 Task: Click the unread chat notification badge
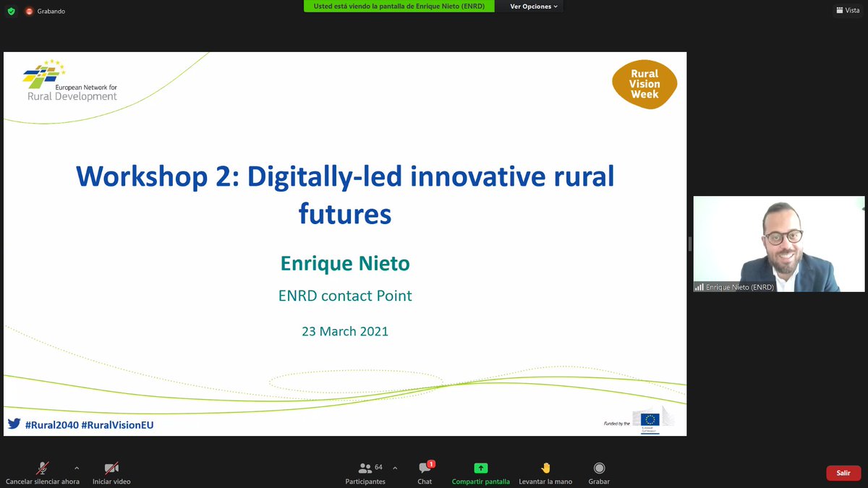point(431,463)
